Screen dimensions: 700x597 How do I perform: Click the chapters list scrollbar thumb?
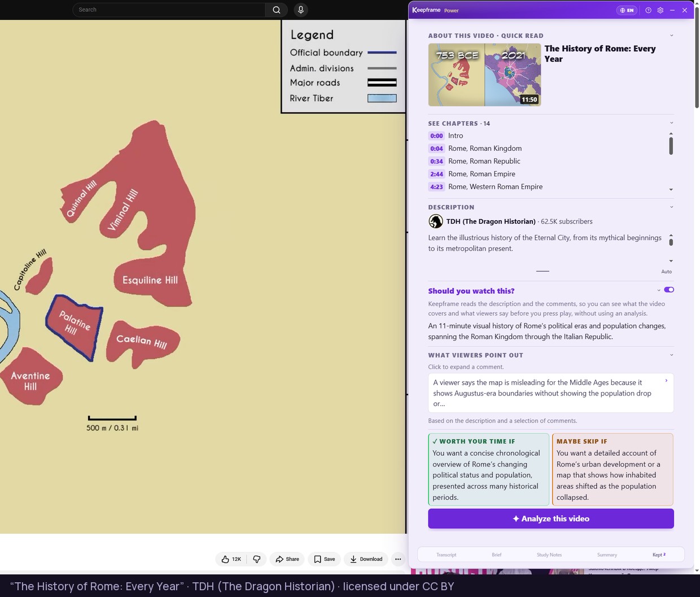click(x=671, y=146)
